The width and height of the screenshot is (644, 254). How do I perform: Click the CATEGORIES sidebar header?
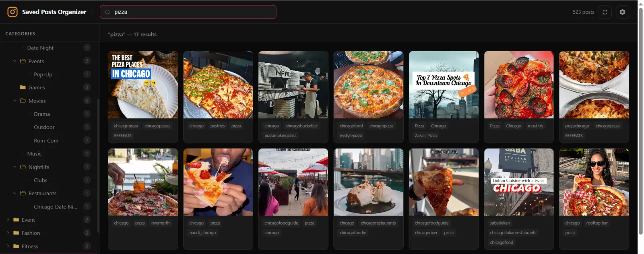(20, 34)
